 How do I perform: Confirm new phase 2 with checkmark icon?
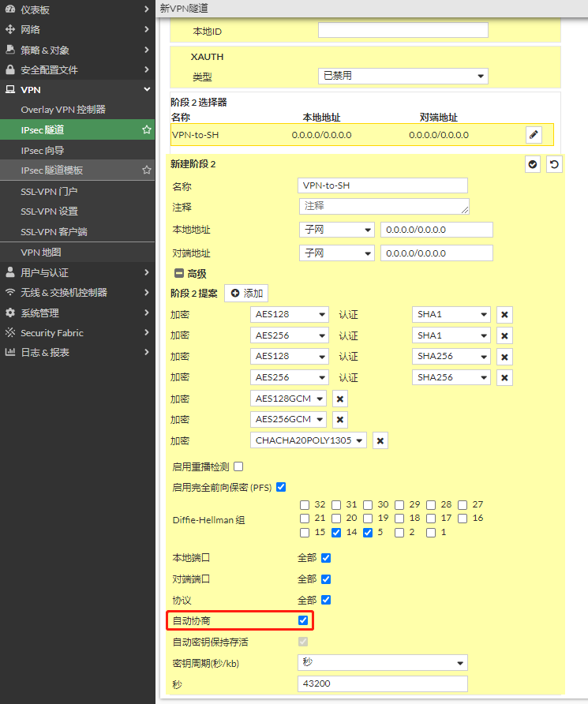(533, 164)
